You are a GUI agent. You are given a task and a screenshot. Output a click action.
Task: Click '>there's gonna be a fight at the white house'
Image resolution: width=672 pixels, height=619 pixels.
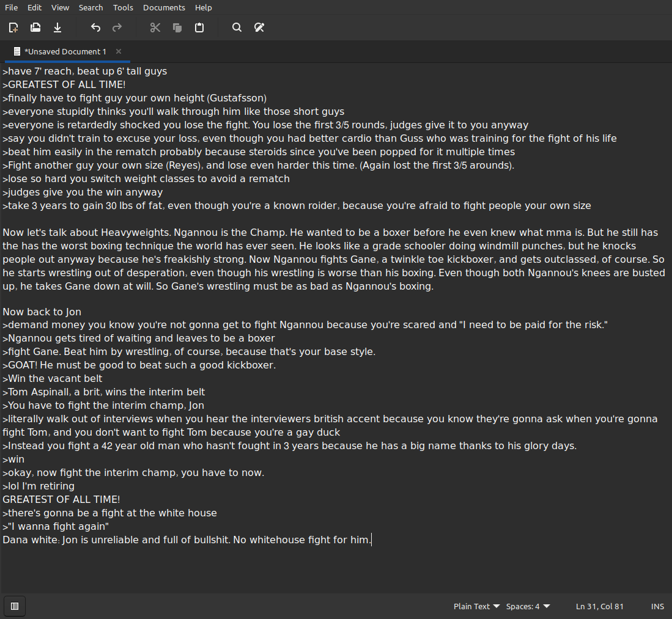point(109,513)
